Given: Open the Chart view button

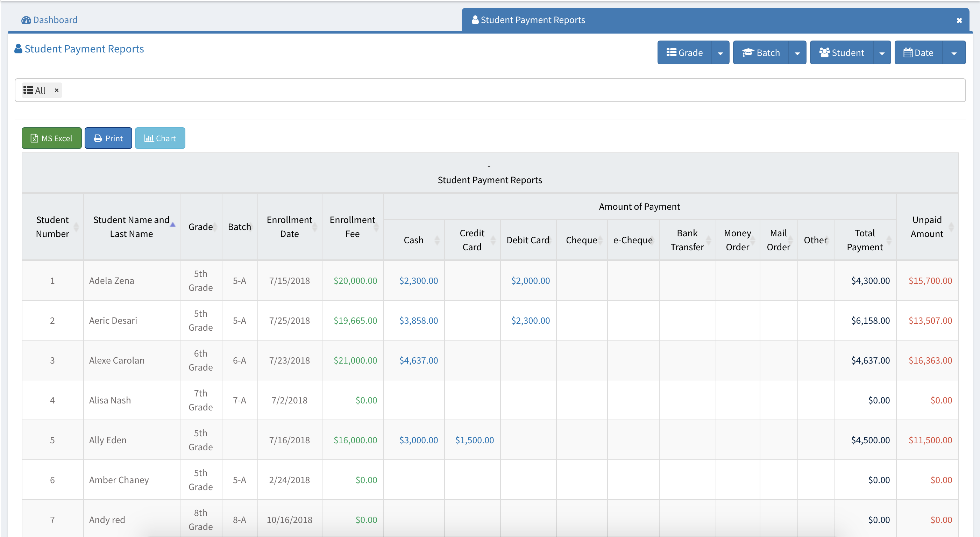Looking at the screenshot, I should click(x=160, y=138).
